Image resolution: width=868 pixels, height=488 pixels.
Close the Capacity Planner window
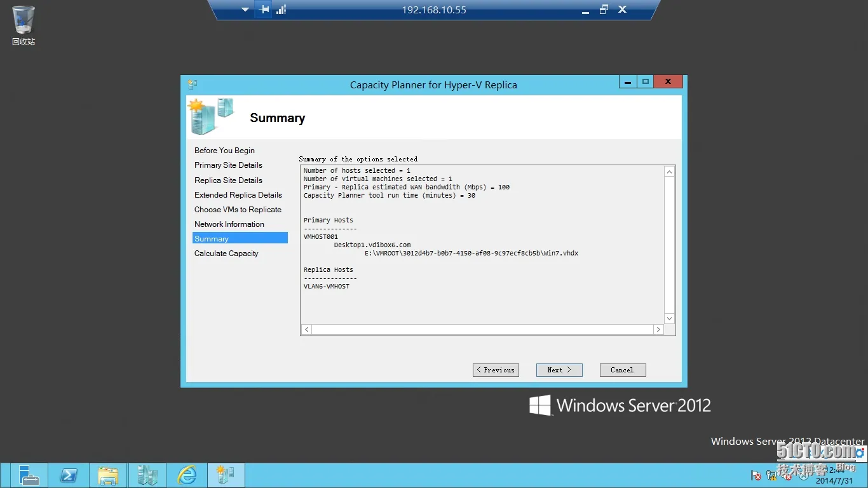pyautogui.click(x=668, y=82)
